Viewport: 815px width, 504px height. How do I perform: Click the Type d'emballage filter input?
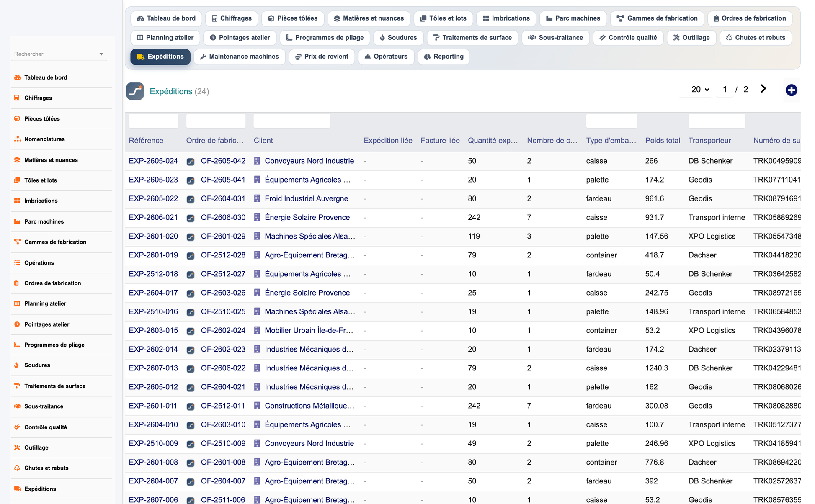pos(611,121)
